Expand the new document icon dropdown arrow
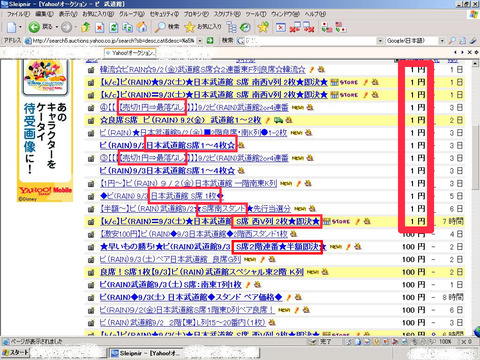This screenshot has width=480, height=360. point(20,27)
